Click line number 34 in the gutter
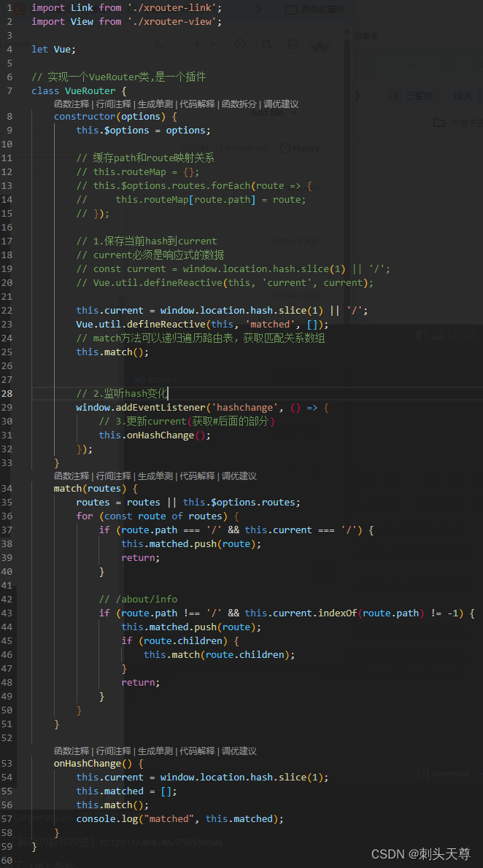The width and height of the screenshot is (483, 868). [x=7, y=488]
